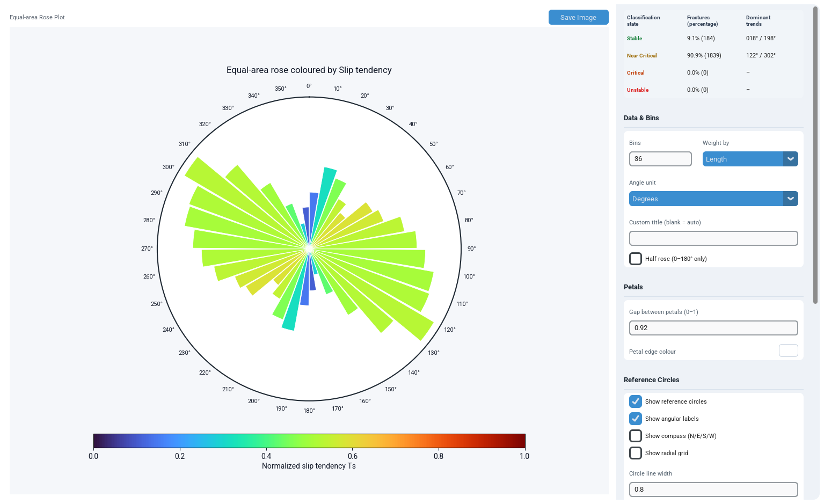This screenshot has width=824, height=504.
Task: Click the Petals section heading
Action: pyautogui.click(x=633, y=287)
